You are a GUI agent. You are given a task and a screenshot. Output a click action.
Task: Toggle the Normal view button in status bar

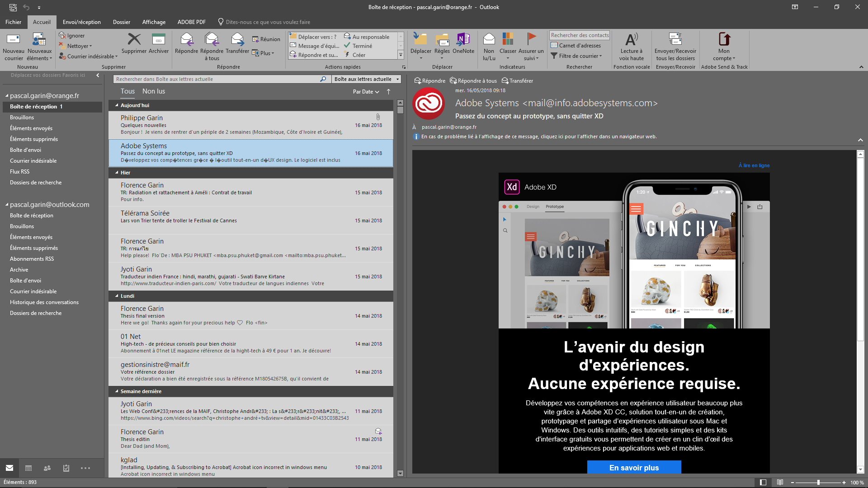763,482
